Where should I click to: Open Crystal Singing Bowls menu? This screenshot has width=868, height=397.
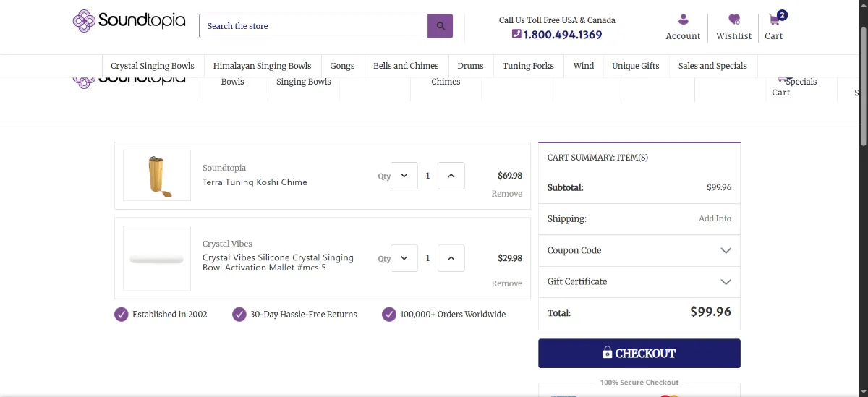point(153,66)
